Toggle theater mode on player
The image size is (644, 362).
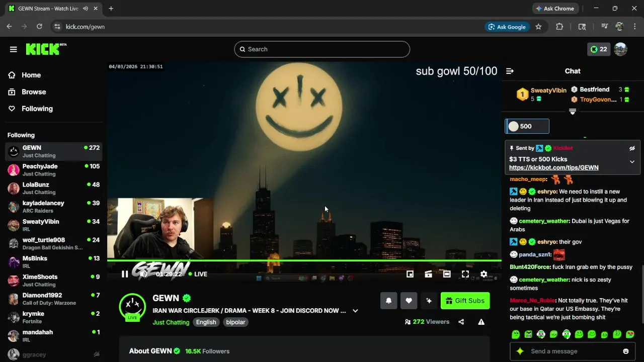tap(447, 274)
